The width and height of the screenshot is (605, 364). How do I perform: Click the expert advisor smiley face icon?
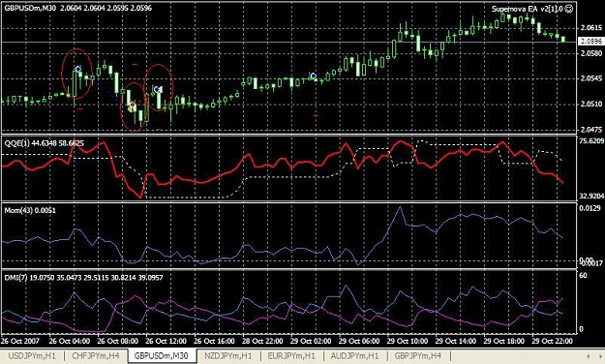pyautogui.click(x=569, y=9)
